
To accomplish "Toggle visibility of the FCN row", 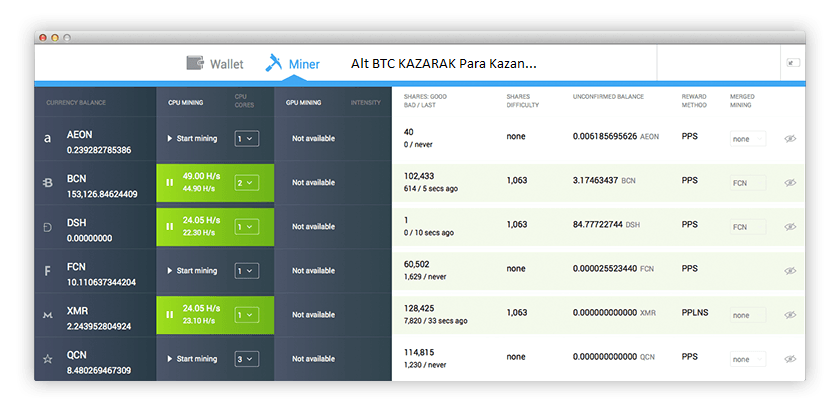I will [790, 271].
